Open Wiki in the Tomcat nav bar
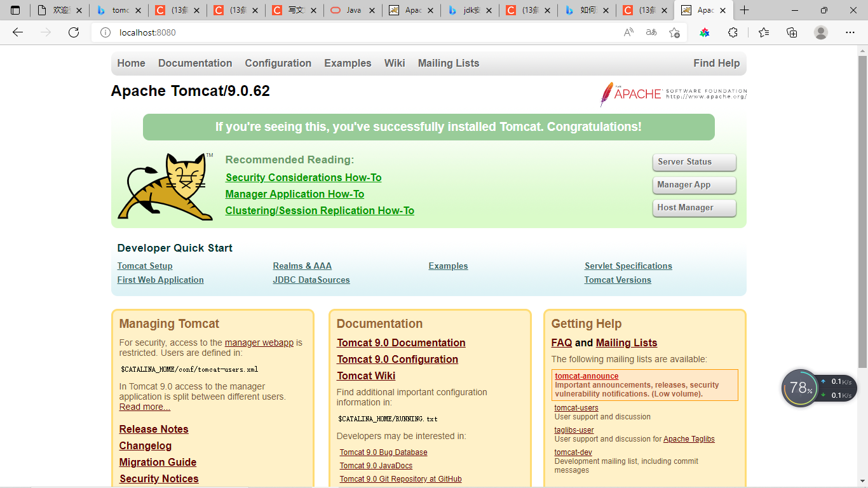Image resolution: width=868 pixels, height=488 pixels. [395, 63]
